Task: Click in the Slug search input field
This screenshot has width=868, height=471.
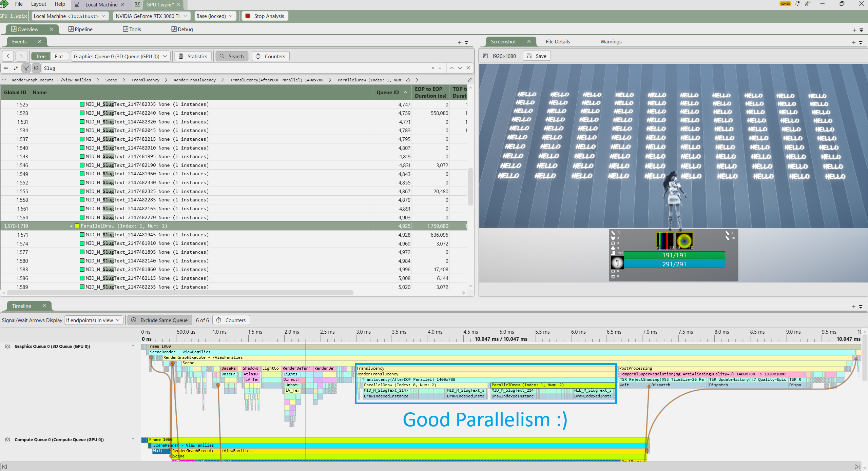Action: point(236,68)
